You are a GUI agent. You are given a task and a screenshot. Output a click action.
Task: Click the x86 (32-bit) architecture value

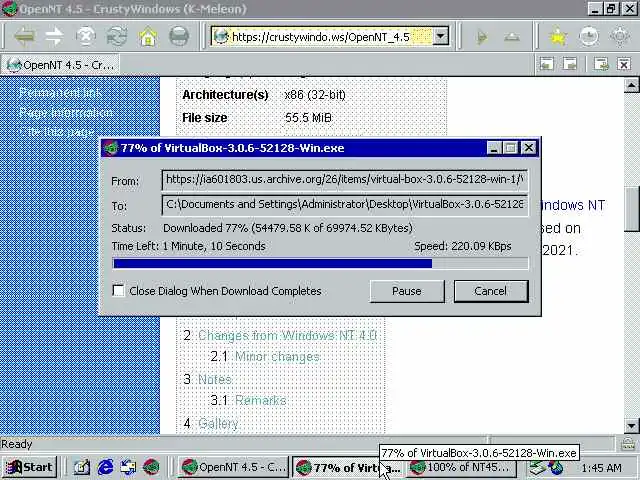[x=315, y=95]
